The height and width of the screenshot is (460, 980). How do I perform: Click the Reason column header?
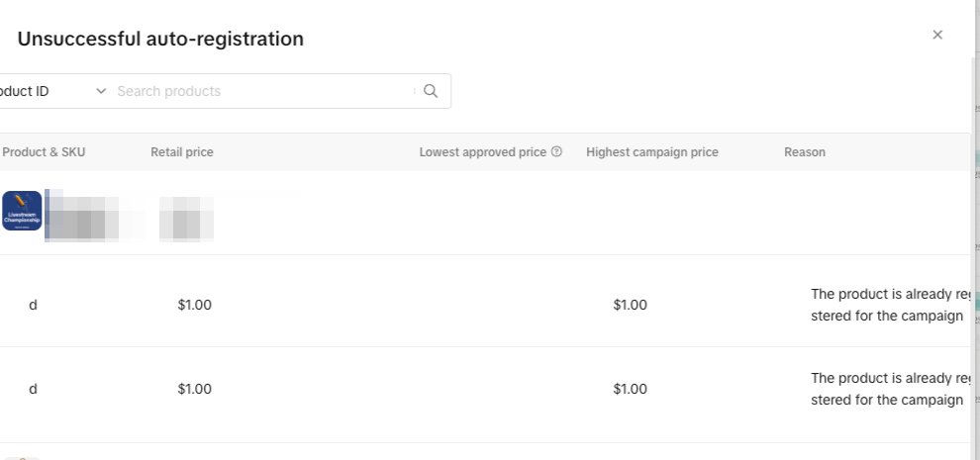click(805, 152)
